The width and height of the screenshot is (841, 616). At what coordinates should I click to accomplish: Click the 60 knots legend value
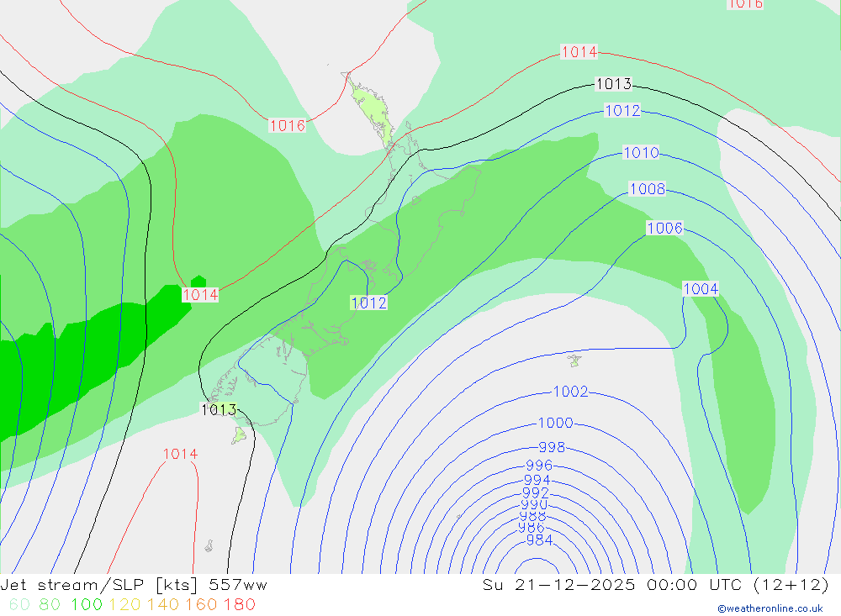click(x=19, y=605)
